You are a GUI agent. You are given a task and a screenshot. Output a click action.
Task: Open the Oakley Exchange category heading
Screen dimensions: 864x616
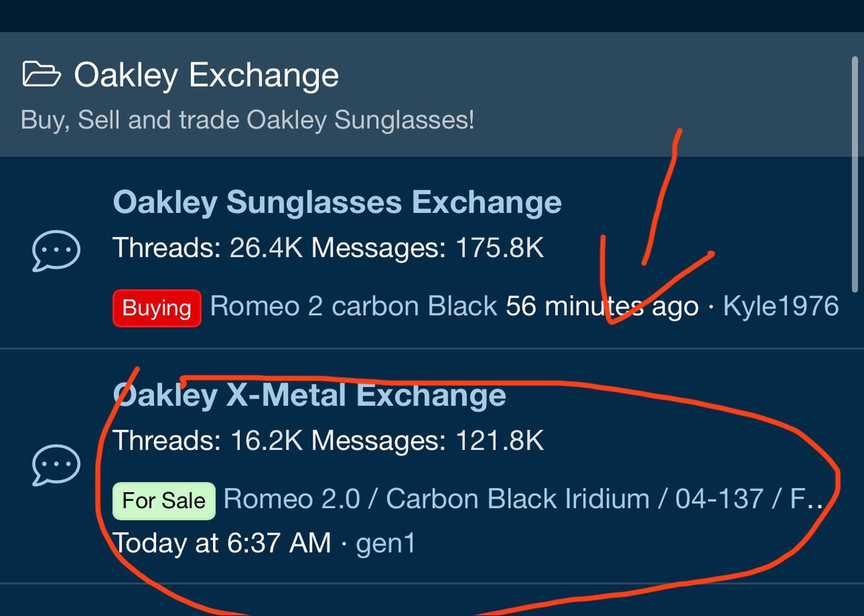pyautogui.click(x=206, y=75)
